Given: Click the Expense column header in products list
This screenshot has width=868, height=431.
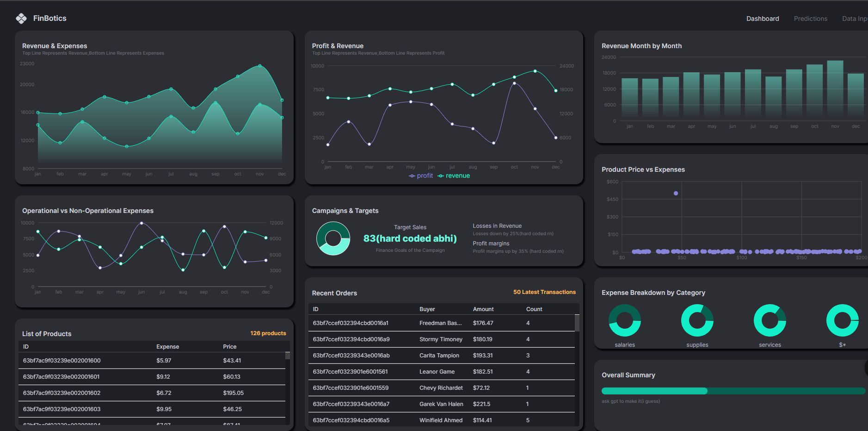Looking at the screenshot, I should point(167,347).
